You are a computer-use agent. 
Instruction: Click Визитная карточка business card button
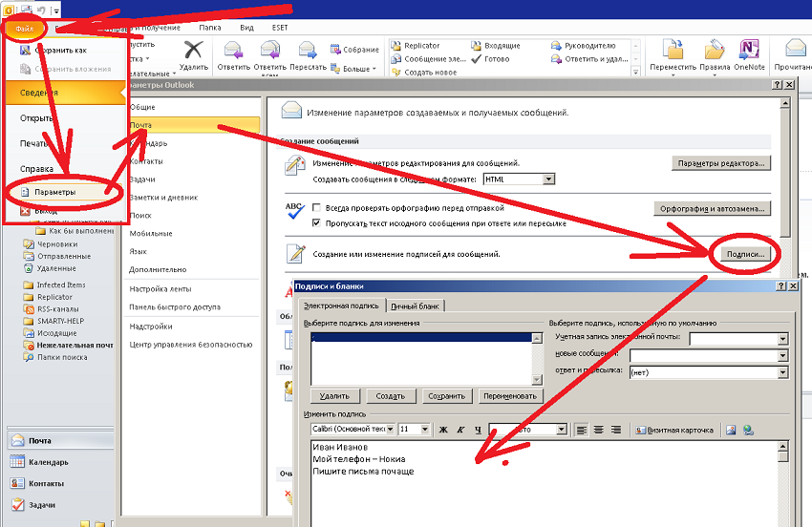674,430
